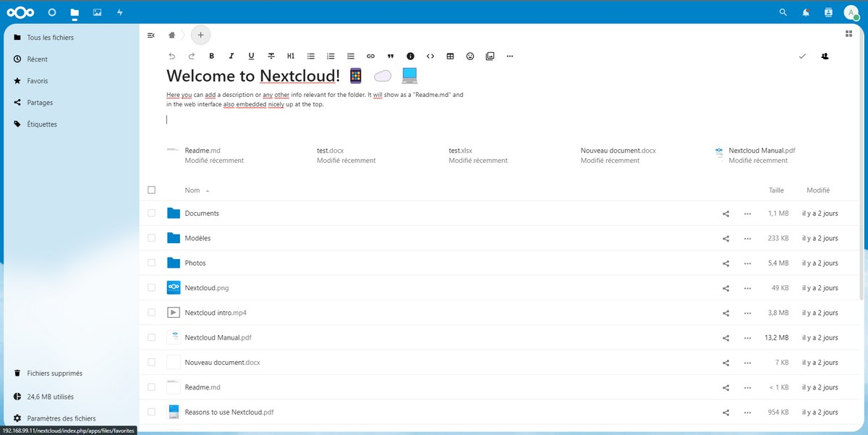Open the heading level H1 dropdown
Image resolution: width=868 pixels, height=435 pixels.
tap(291, 56)
